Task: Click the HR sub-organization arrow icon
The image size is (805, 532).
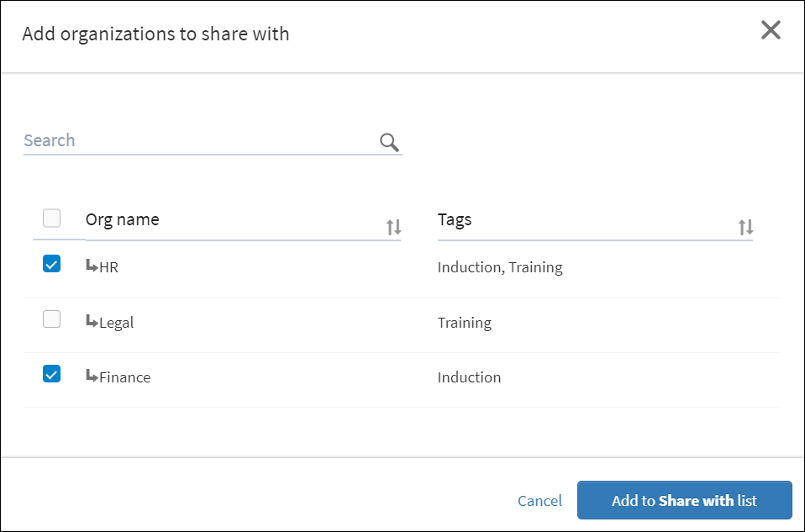Action: click(x=92, y=266)
